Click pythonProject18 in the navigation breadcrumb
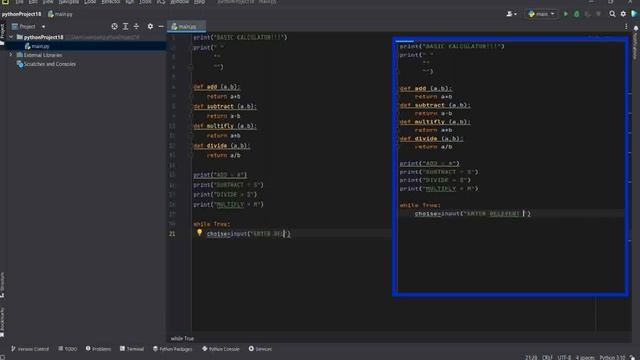The height and width of the screenshot is (360, 640). [21, 14]
